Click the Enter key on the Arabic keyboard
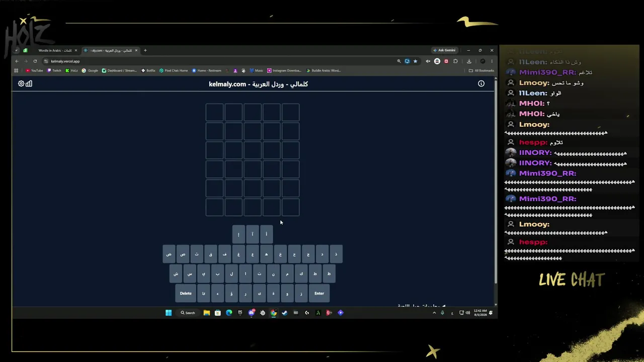This screenshot has height=362, width=644. (319, 294)
